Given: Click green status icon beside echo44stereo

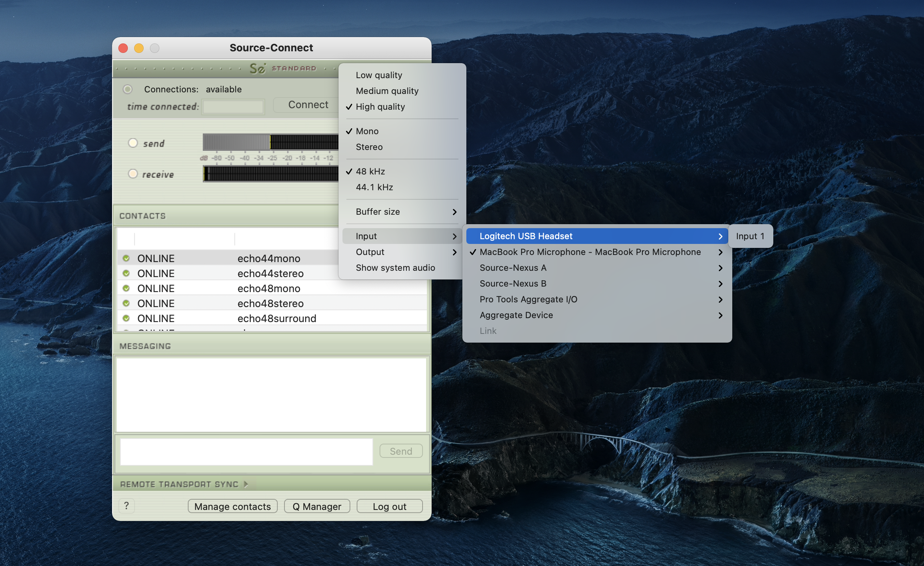Looking at the screenshot, I should [x=126, y=273].
